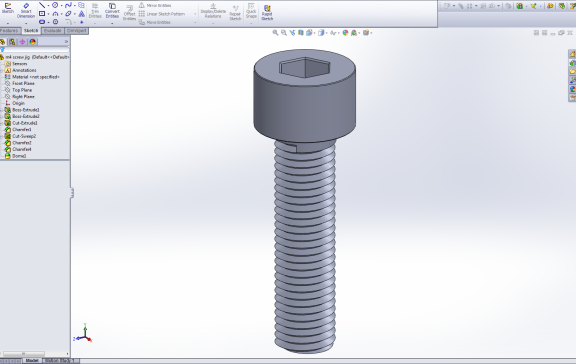The image size is (576, 364).
Task: Expand the manager panel tabs arrow
Action: click(x=66, y=42)
